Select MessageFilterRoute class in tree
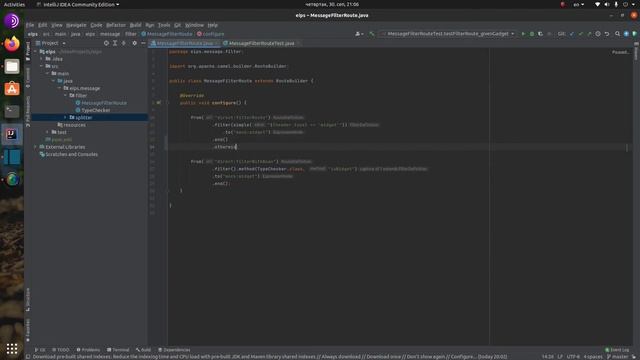This screenshot has height=360, width=640. click(x=101, y=103)
